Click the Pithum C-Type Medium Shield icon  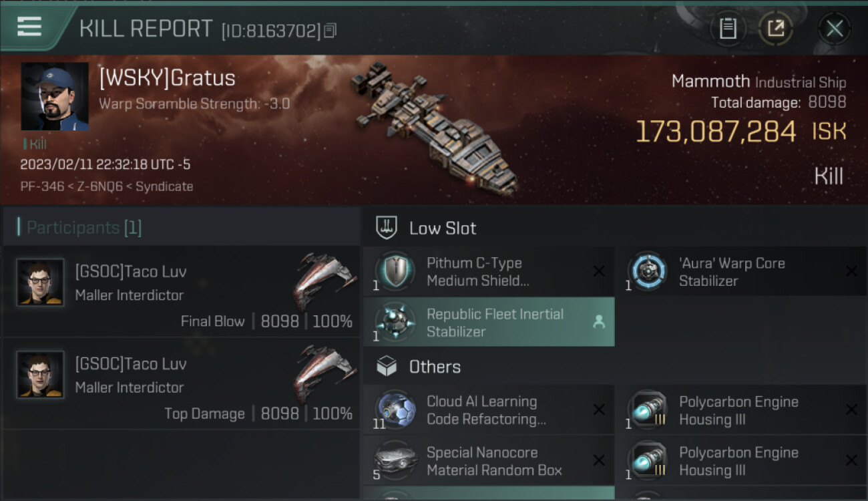(395, 271)
